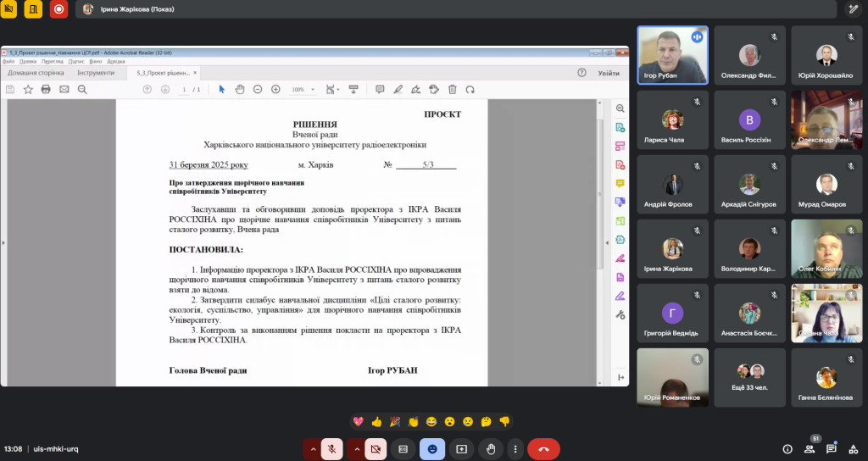The width and height of the screenshot is (868, 461).
Task: Click the present screen icon
Action: [x=461, y=448]
